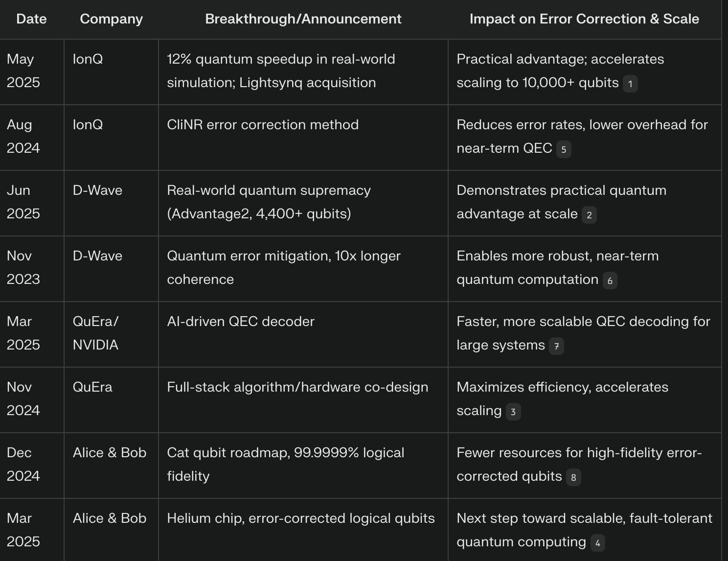Open citation badge 5 after near-term QEC

(564, 149)
